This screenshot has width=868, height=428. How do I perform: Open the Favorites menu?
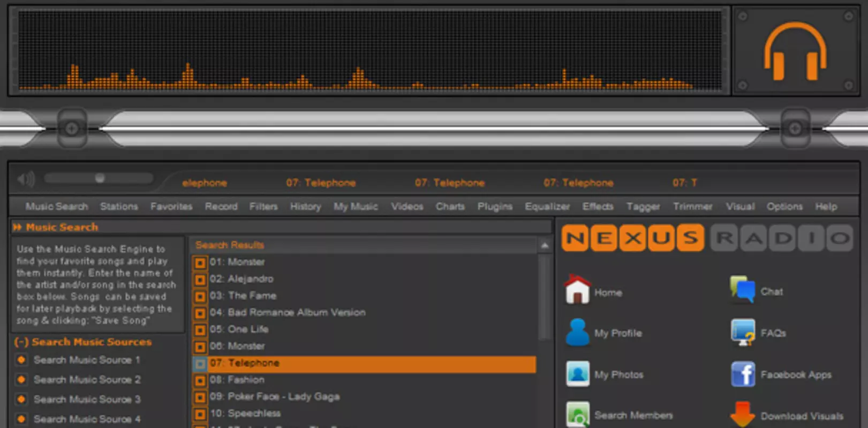coord(171,207)
